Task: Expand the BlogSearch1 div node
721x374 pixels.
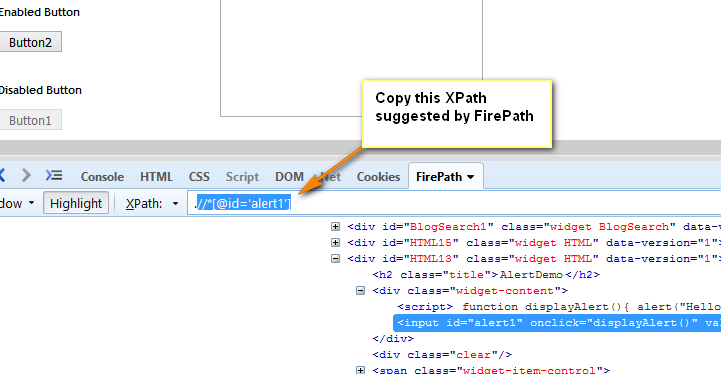Action: pyautogui.click(x=336, y=226)
